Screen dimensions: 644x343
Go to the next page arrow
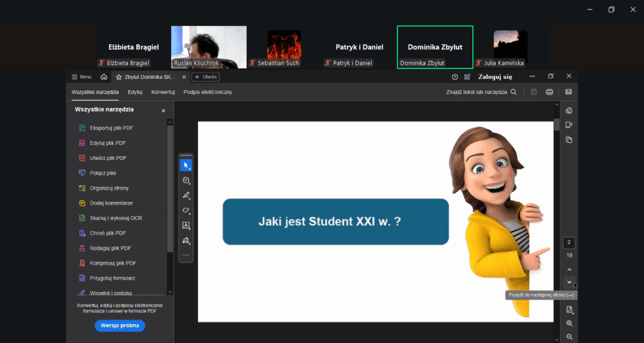(569, 282)
